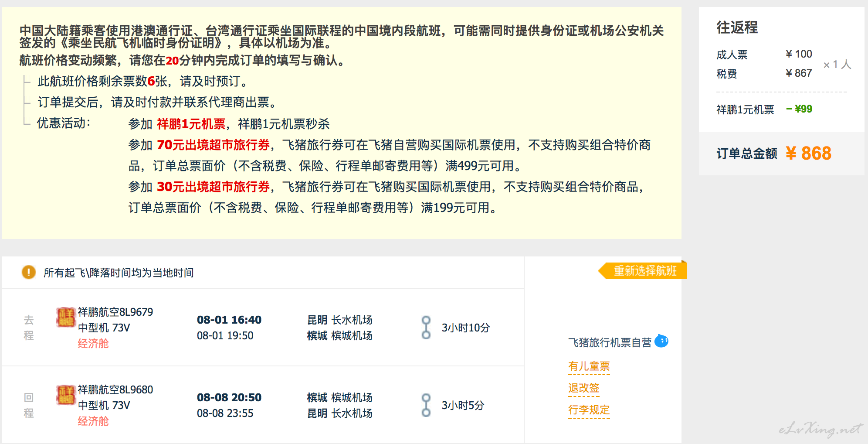868x444 pixels.
Task: Click outbound duration text 3小时10分
Action: tap(466, 328)
